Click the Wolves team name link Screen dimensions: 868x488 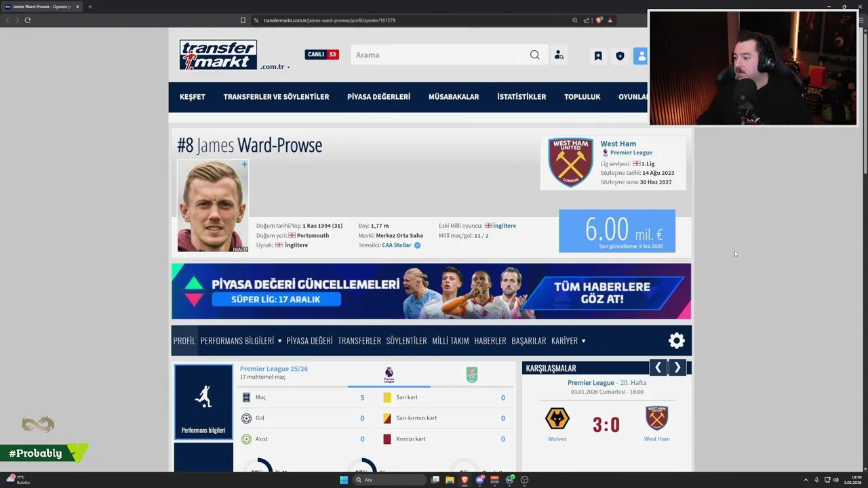click(x=557, y=439)
